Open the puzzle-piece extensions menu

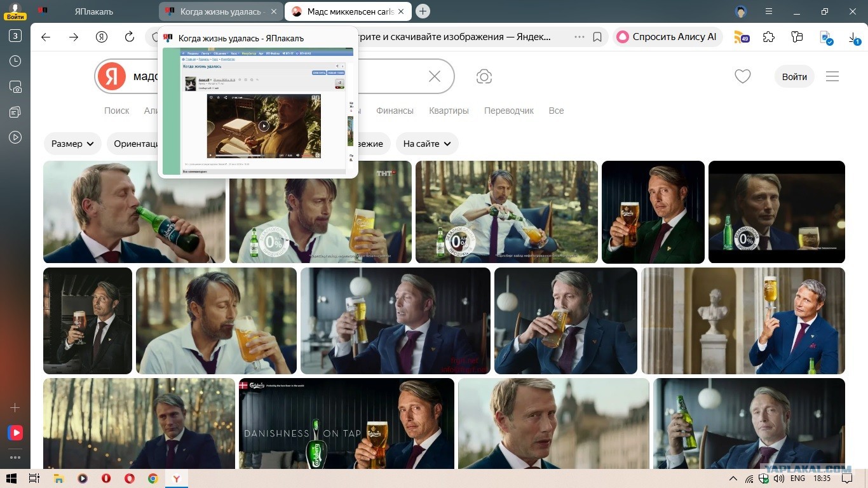click(x=769, y=37)
